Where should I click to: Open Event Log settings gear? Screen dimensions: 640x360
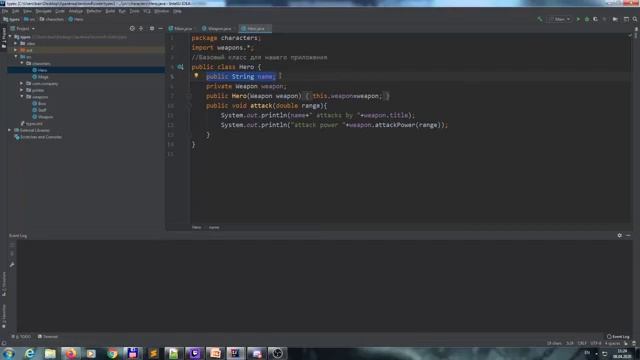point(620,236)
